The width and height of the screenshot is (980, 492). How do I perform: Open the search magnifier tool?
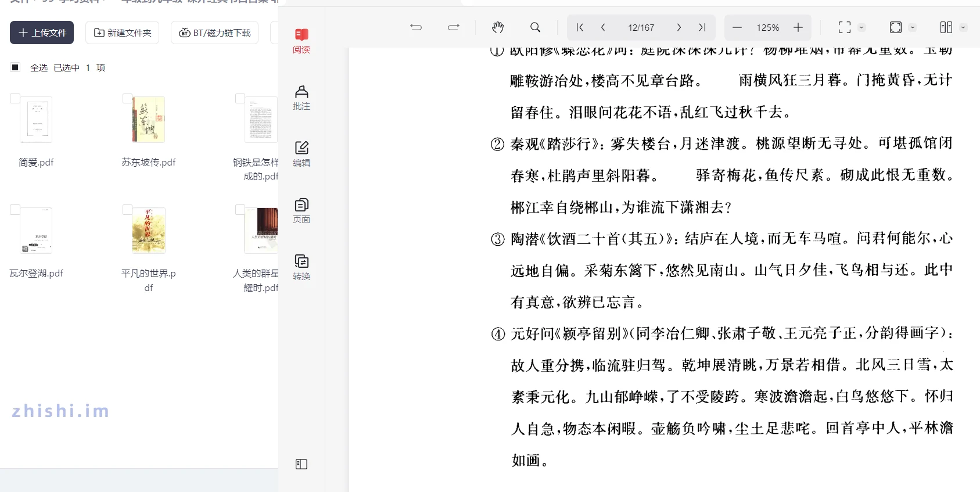(x=535, y=27)
